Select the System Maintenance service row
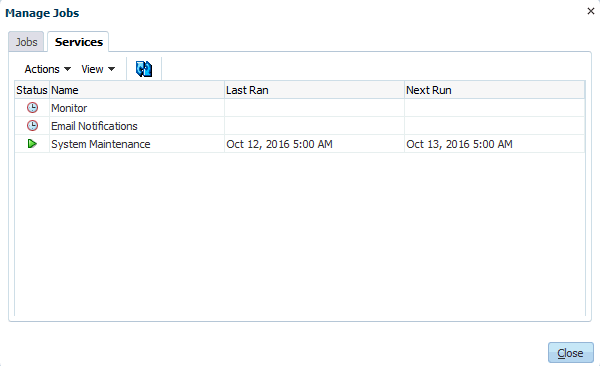Screen dimensions: 600x366 coord(300,144)
